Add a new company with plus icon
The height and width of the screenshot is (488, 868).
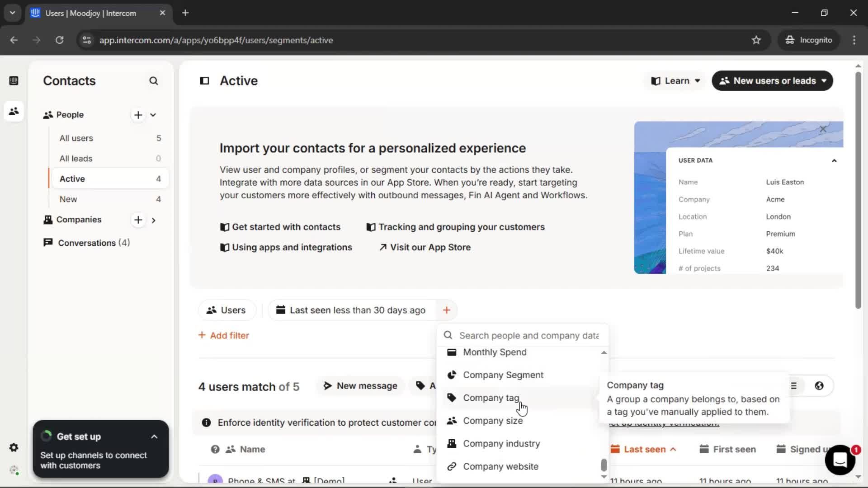pos(138,220)
